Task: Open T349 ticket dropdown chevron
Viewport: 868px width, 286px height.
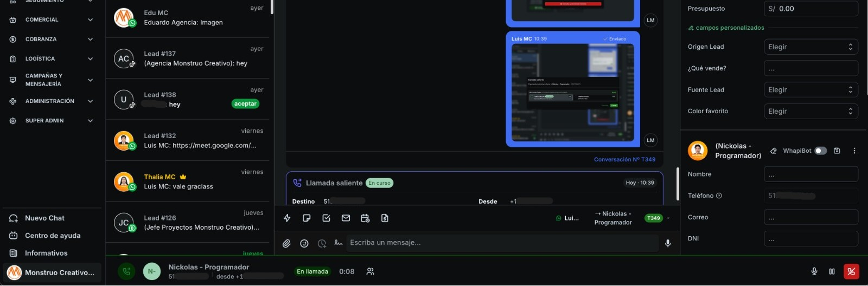Action: click(x=668, y=218)
